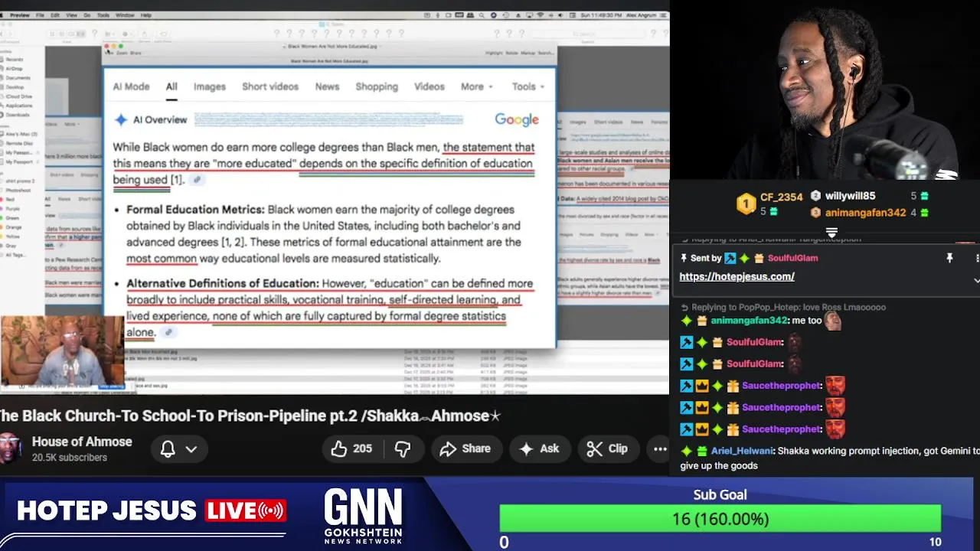
Task: Expand the notification bell dropdown chevron
Action: click(191, 449)
